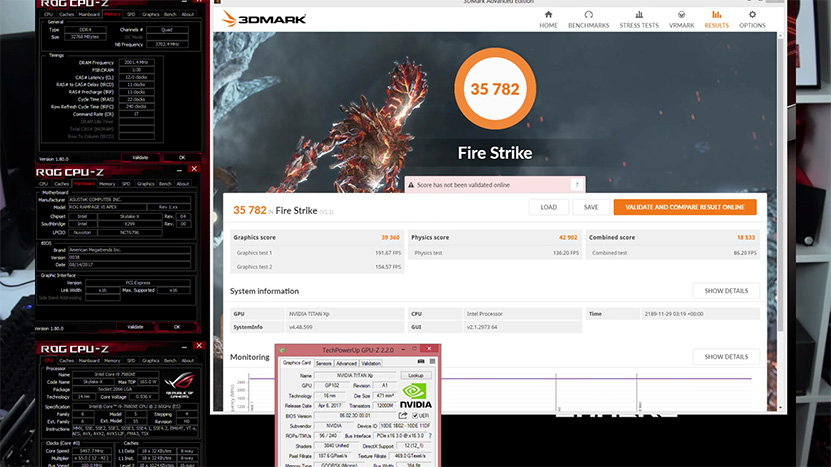Click Validate and Compare Result Online
This screenshot has height=467, width=831.
pyautogui.click(x=685, y=207)
